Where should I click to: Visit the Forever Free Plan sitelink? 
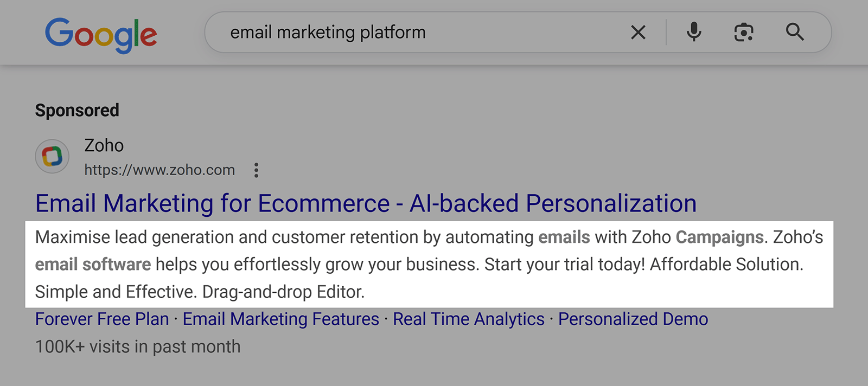[x=101, y=319]
